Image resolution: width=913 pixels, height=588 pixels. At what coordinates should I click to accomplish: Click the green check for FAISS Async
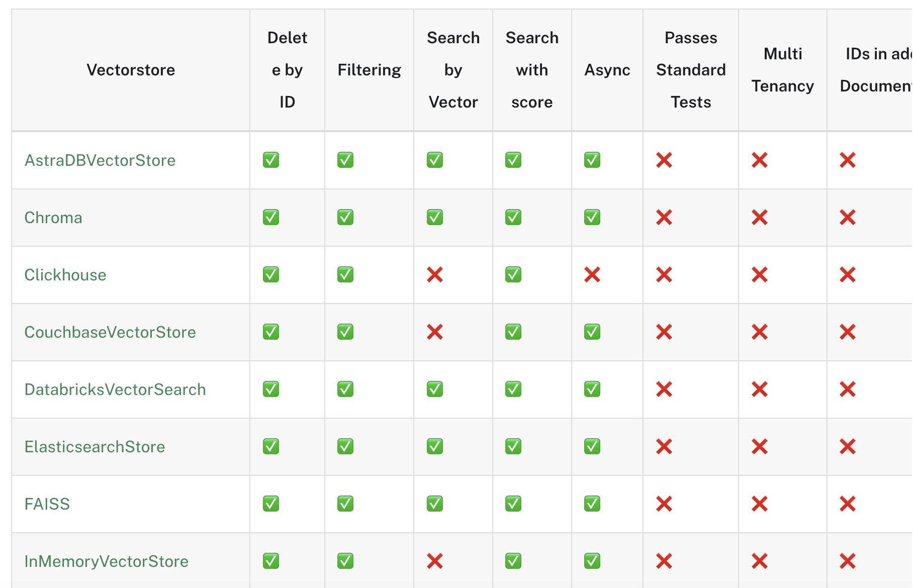click(592, 504)
